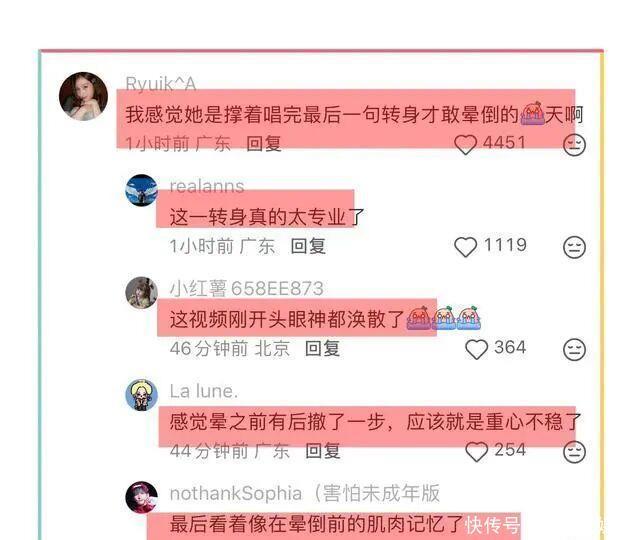Viewport: 640px width, 540px height.
Task: Click 回复 under La lune.'s comment
Action: click(322, 451)
